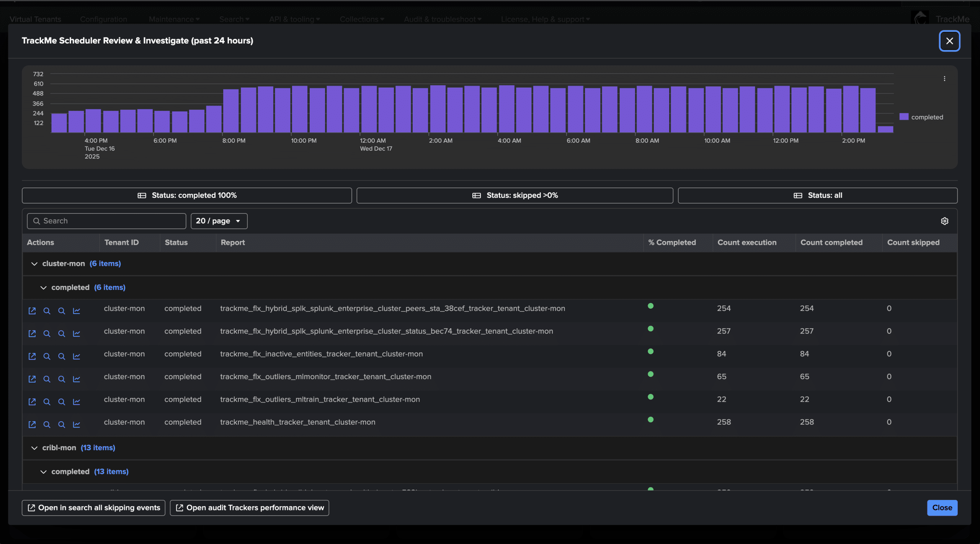Click open-in-new-window icon for cluster_peers_sta tracker row

[32, 311]
